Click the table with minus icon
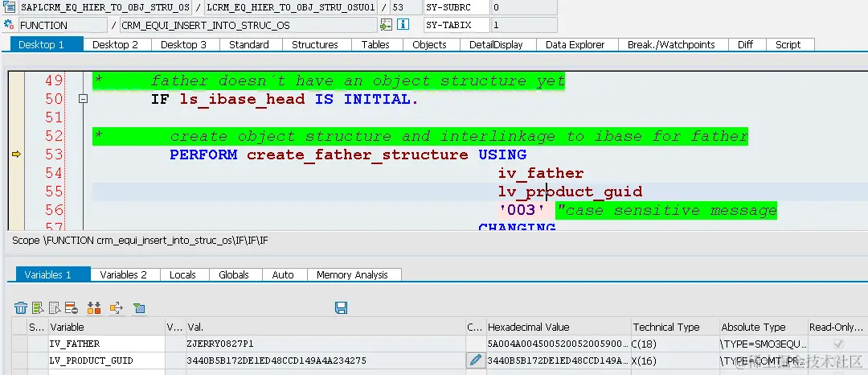Viewport: 868px width, 375px height. 71,308
